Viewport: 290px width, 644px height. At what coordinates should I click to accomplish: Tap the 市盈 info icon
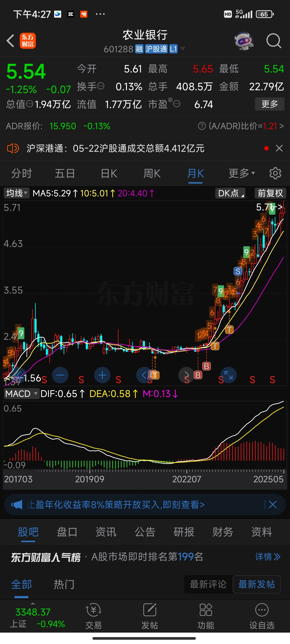pos(177,104)
